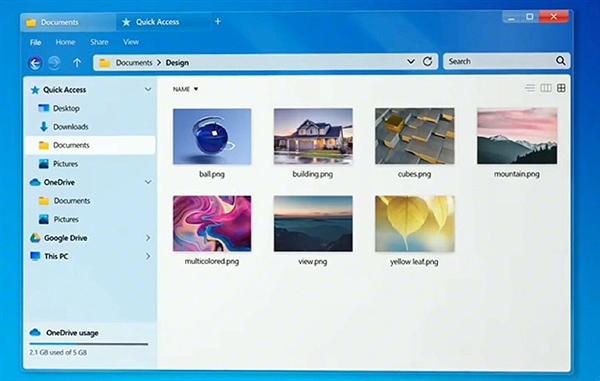
Task: Click Design in the breadcrumb path
Action: pyautogui.click(x=177, y=63)
